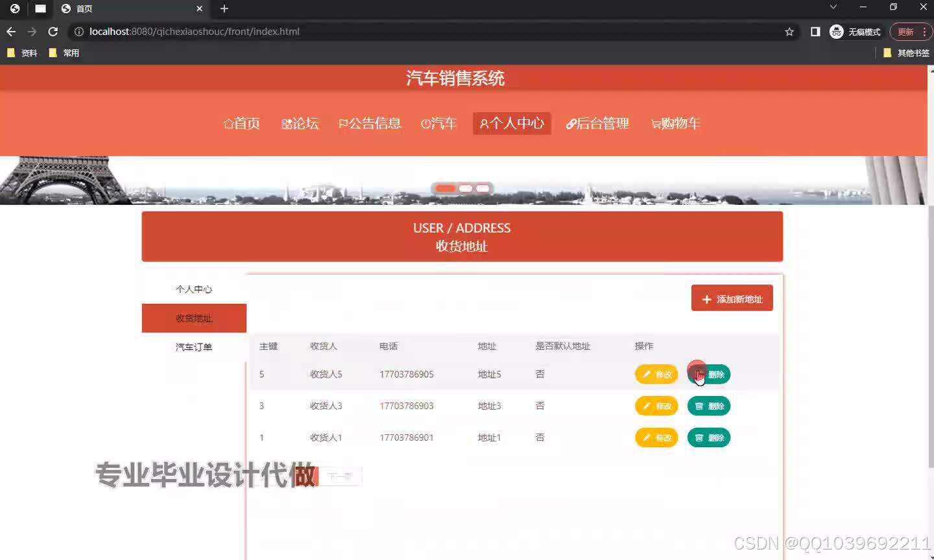934x560 pixels.
Task: Select 收货地址 in the left sidebar
Action: click(x=194, y=318)
